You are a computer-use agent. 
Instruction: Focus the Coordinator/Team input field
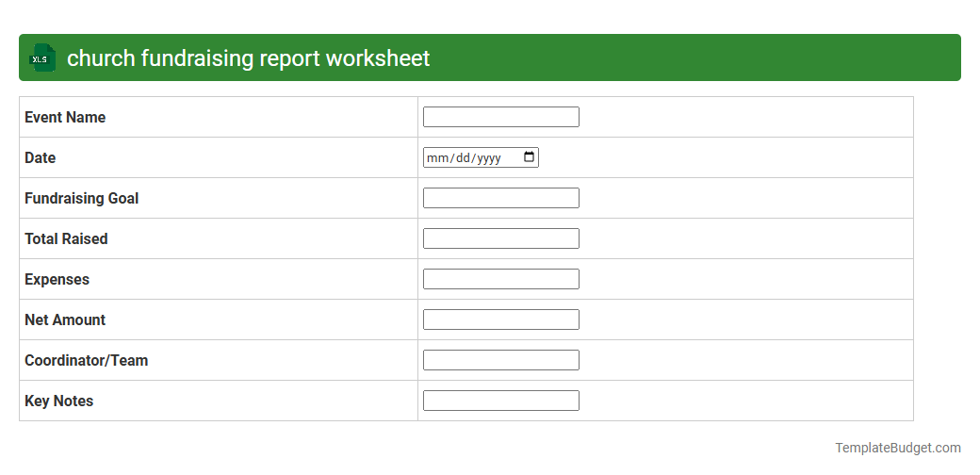[500, 360]
